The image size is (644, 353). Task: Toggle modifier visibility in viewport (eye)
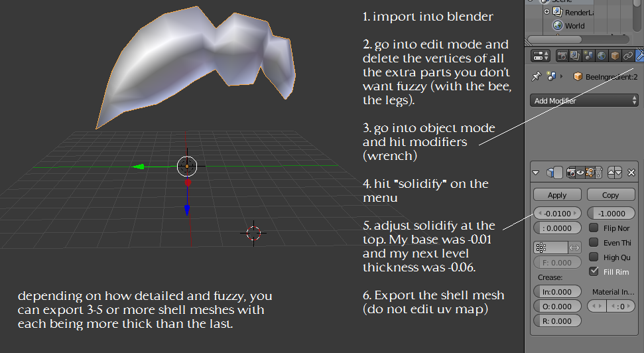tap(582, 173)
